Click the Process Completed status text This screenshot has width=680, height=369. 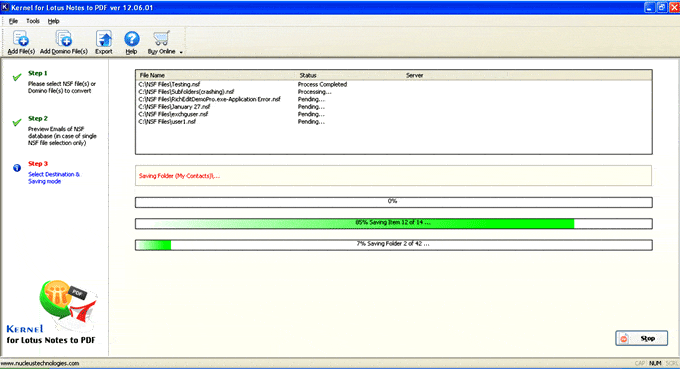[x=322, y=85]
